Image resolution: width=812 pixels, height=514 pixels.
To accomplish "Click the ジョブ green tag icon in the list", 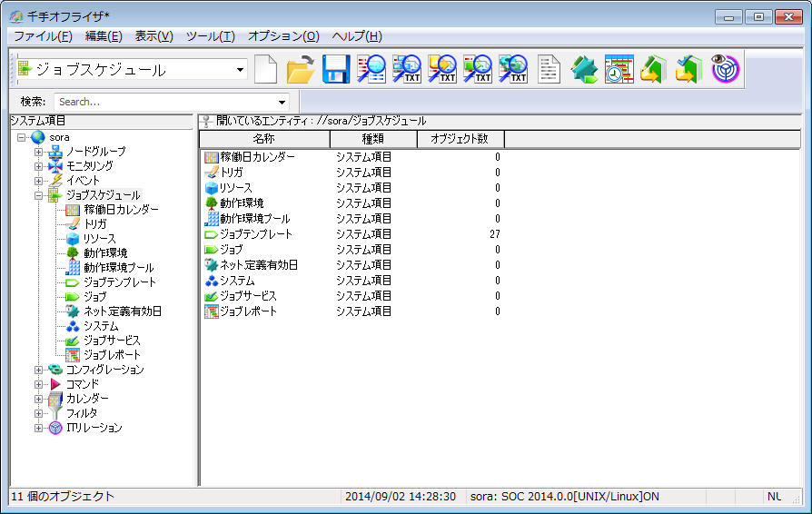I will 212,250.
